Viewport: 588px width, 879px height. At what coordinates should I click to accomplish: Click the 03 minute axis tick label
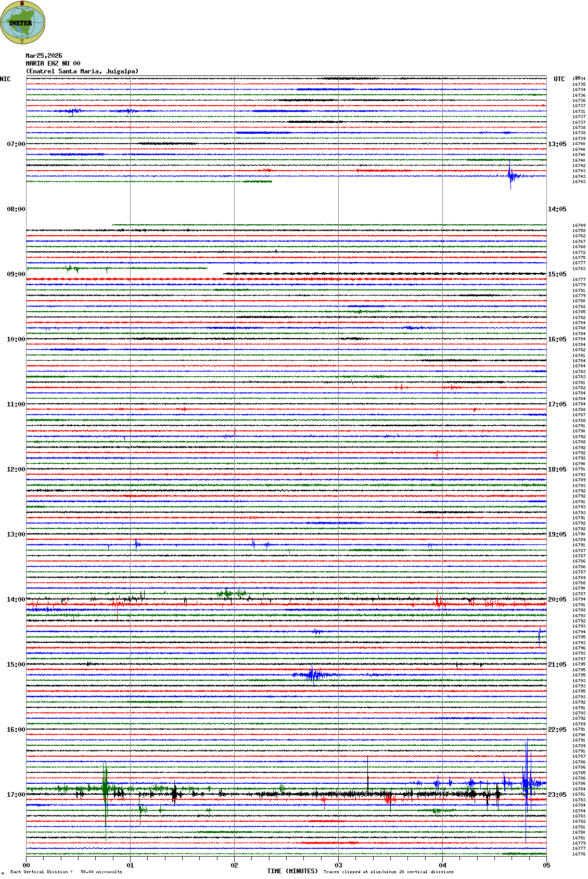click(x=338, y=865)
